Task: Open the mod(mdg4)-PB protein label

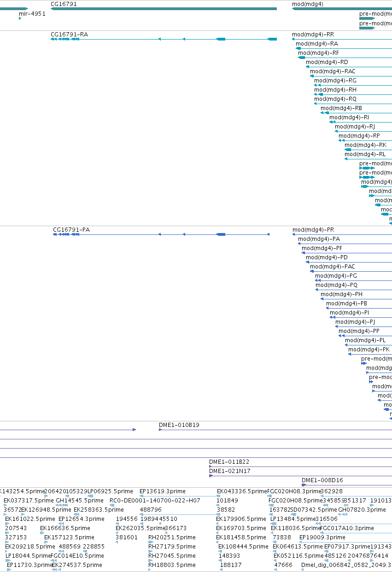Action: [347, 303]
